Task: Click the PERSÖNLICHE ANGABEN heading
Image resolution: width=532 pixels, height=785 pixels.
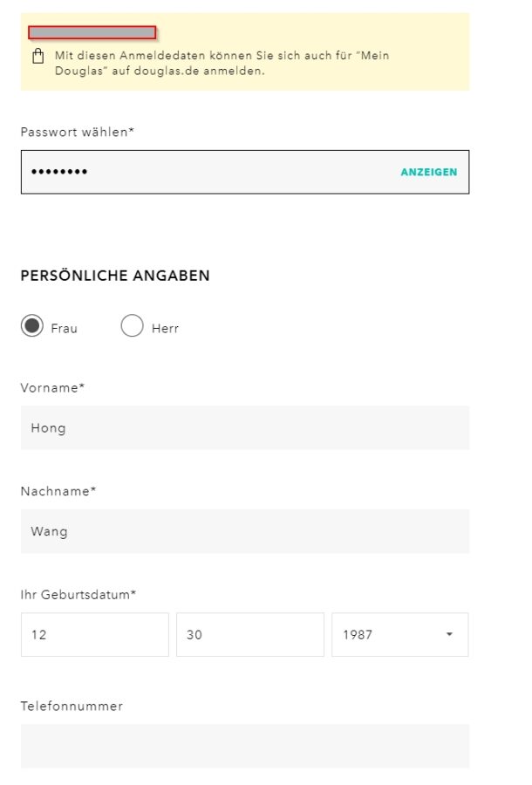Action: (x=115, y=276)
